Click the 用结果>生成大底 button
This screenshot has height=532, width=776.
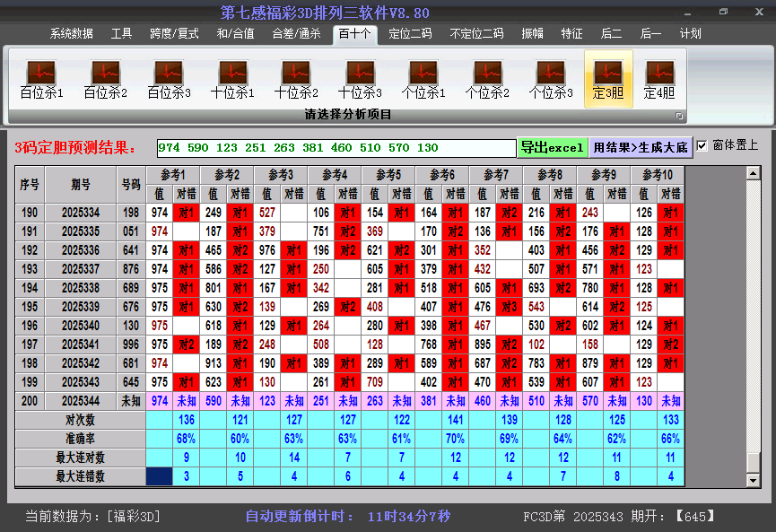641,147
